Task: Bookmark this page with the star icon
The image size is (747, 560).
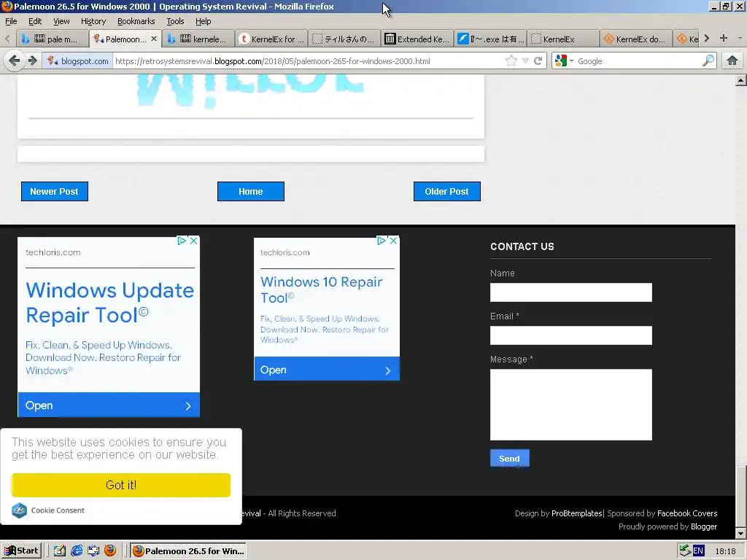Action: [511, 61]
